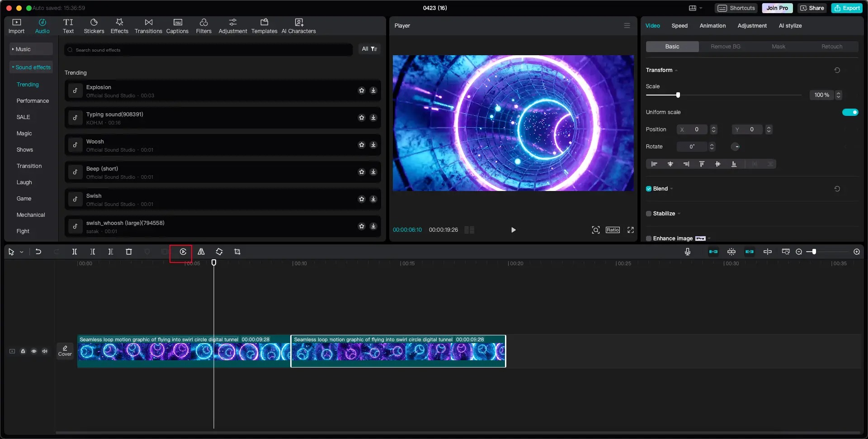Zoom in the timeline with plus icon
Viewport: 868px width, 439px height.
click(857, 252)
